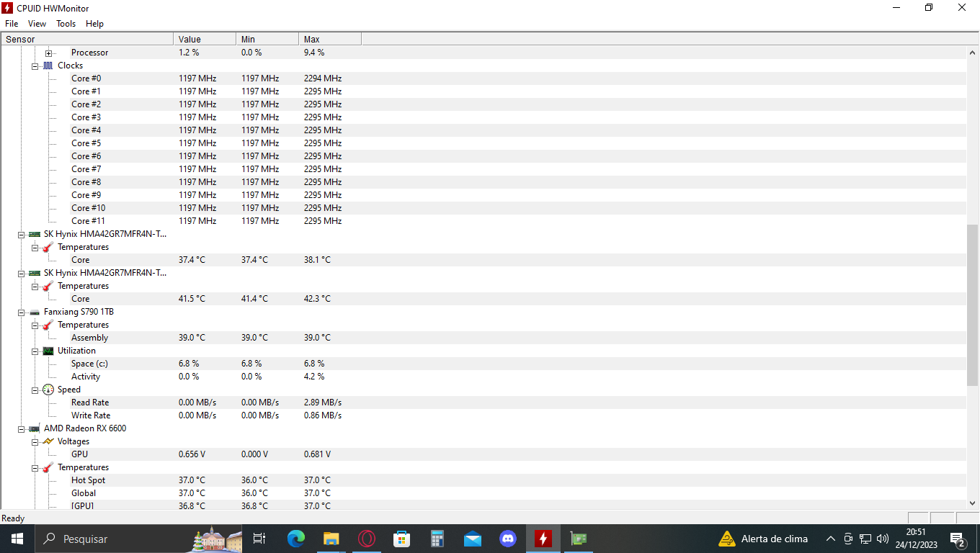Click the green graphics card taskbar icon

[x=579, y=539]
